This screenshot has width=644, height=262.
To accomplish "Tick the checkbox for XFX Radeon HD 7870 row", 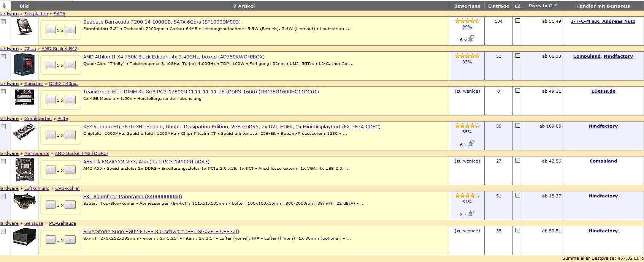I will pyautogui.click(x=3, y=127).
